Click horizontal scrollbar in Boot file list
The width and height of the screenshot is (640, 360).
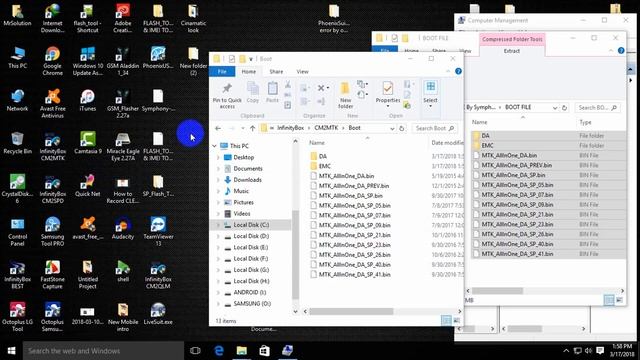click(x=351, y=311)
